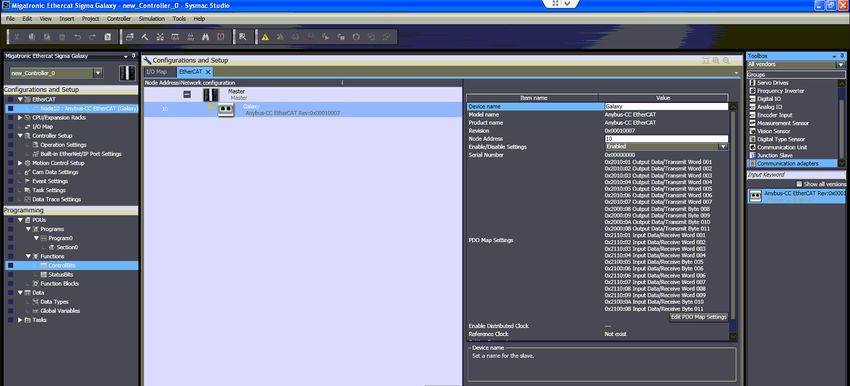This screenshot has height=386, width=850.
Task: Open the All vendors dropdown
Action: (840, 65)
